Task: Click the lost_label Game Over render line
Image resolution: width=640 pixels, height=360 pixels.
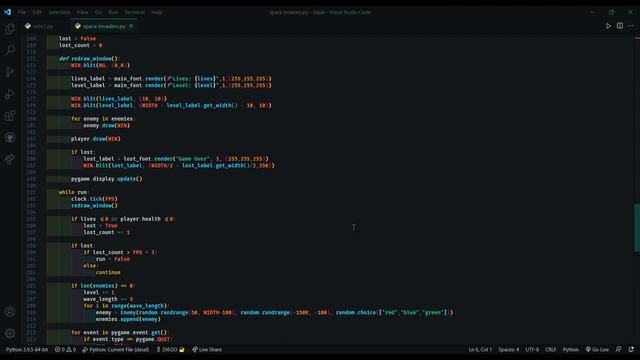Action: coord(176,159)
